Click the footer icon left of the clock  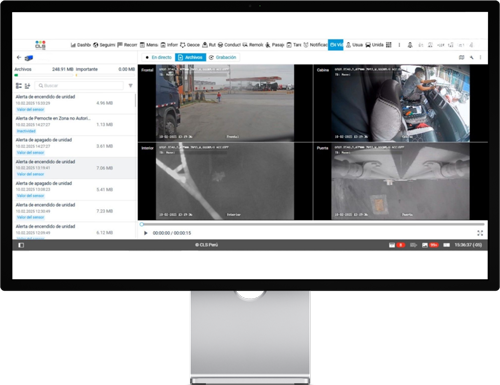point(447,245)
